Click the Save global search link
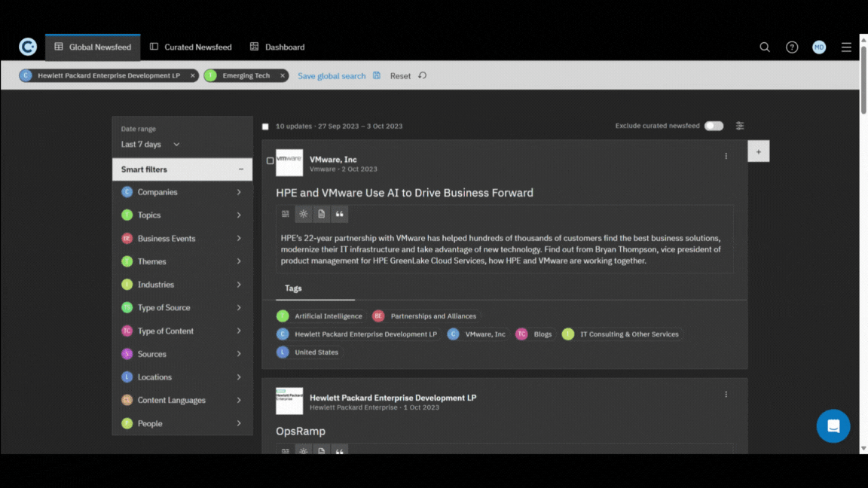 (332, 75)
